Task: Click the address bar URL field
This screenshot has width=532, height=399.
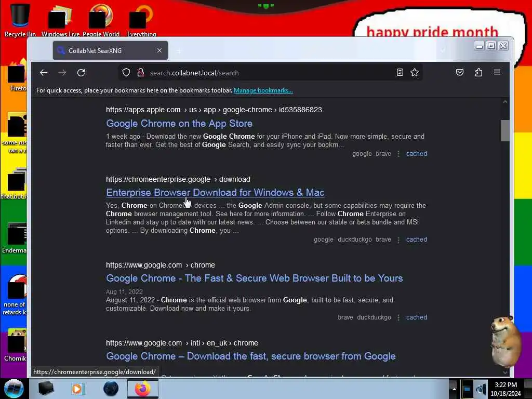Action: [270, 73]
